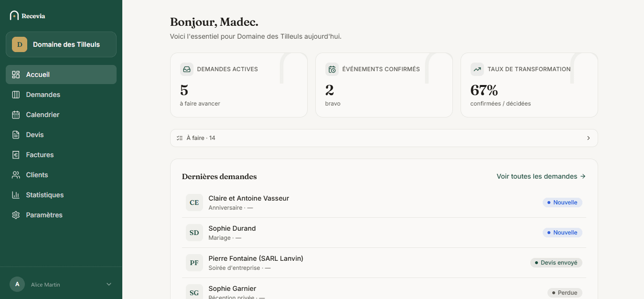
Task: Click the Devis envoyé status badge
Action: pyautogui.click(x=556, y=263)
